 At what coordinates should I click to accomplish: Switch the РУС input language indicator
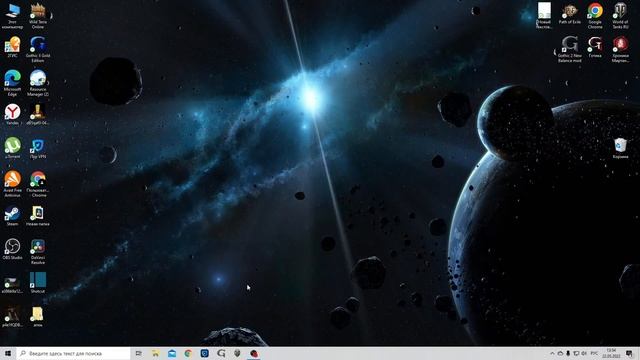point(594,353)
